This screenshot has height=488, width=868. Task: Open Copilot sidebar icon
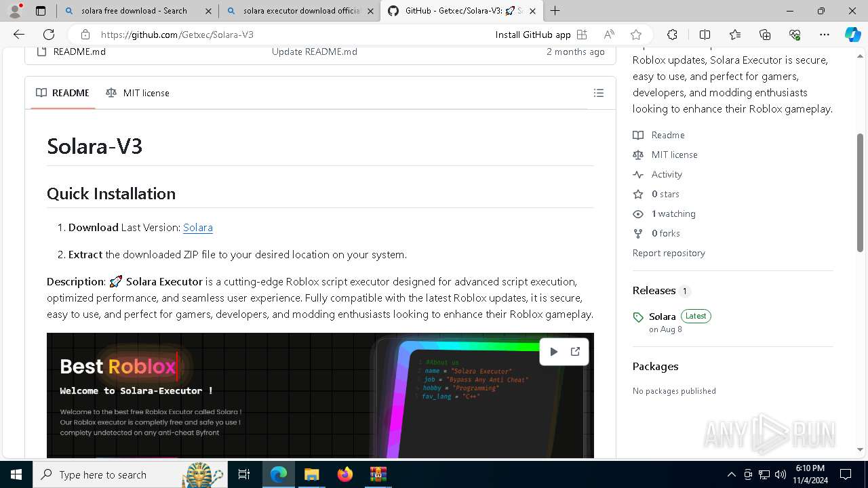point(852,35)
